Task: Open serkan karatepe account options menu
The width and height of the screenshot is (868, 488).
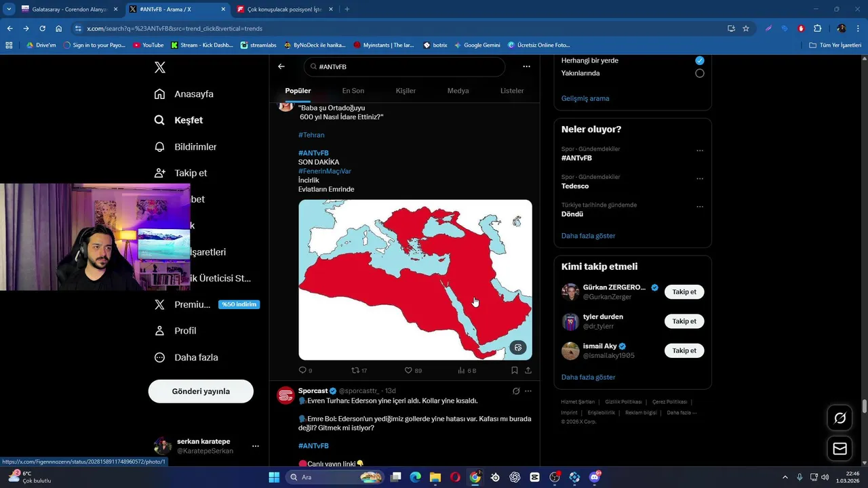Action: pos(256,446)
